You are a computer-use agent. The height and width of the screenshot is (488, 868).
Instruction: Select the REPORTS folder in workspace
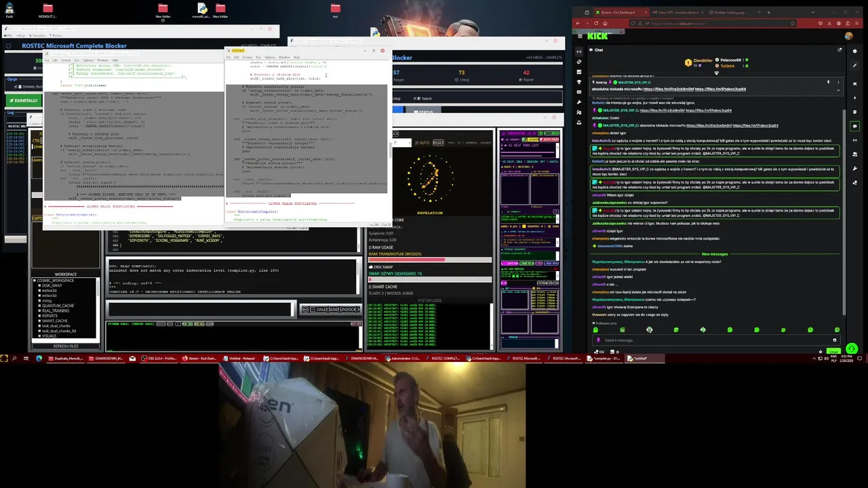point(50,315)
